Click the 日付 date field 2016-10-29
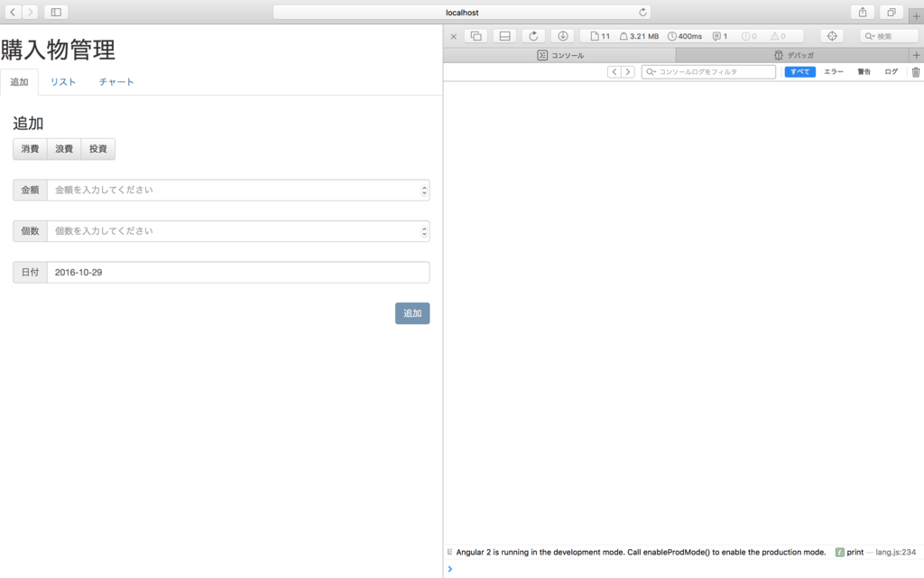The image size is (924, 578). 238,273
